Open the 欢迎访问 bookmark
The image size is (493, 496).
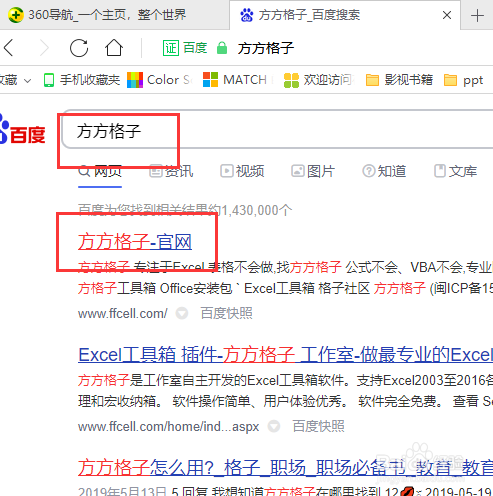[x=318, y=80]
